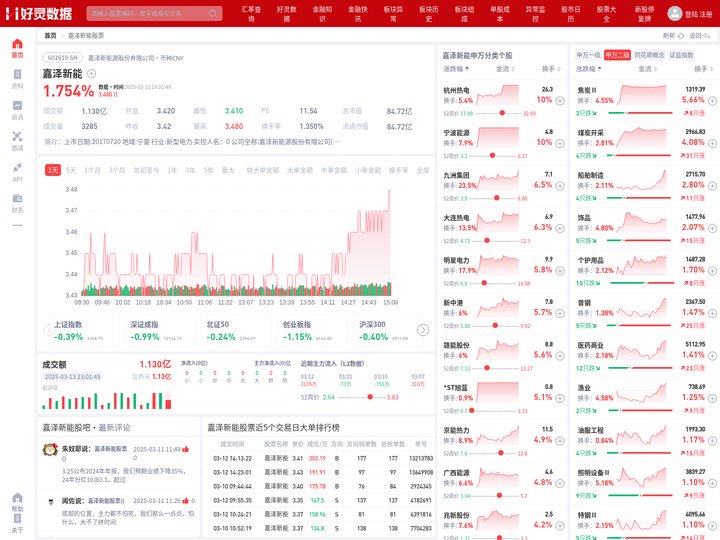Add 宁波能源 with its plus icon
Image resolution: width=720 pixels, height=540 pixels.
pyautogui.click(x=560, y=143)
